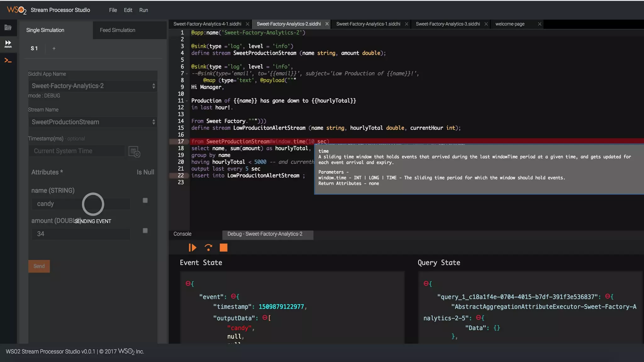644x362 pixels.
Task: Switch to the Feed Simulation tab
Action: click(117, 30)
